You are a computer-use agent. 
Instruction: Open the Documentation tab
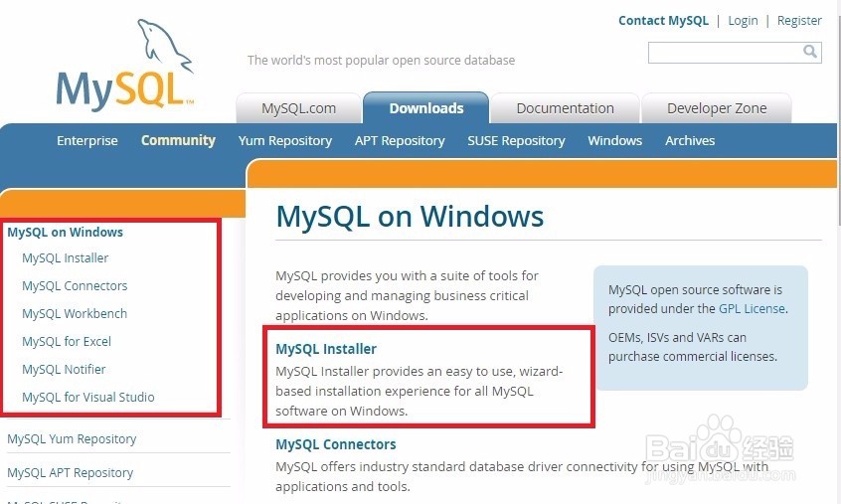565,108
